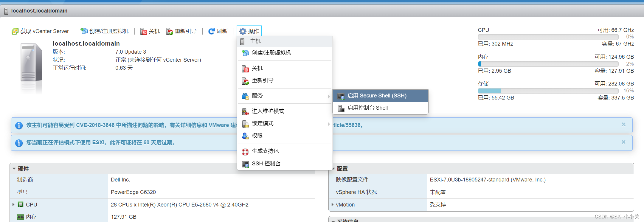Click the Dell Inc. manufacturer value
Image resolution: width=644 pixels, height=222 pixels.
(120, 180)
